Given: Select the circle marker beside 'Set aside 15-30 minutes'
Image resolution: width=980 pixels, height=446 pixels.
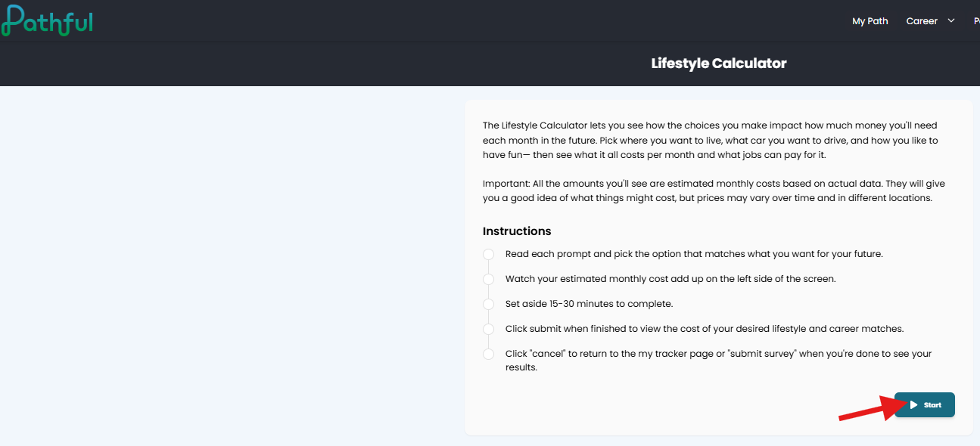Looking at the screenshot, I should (488, 305).
